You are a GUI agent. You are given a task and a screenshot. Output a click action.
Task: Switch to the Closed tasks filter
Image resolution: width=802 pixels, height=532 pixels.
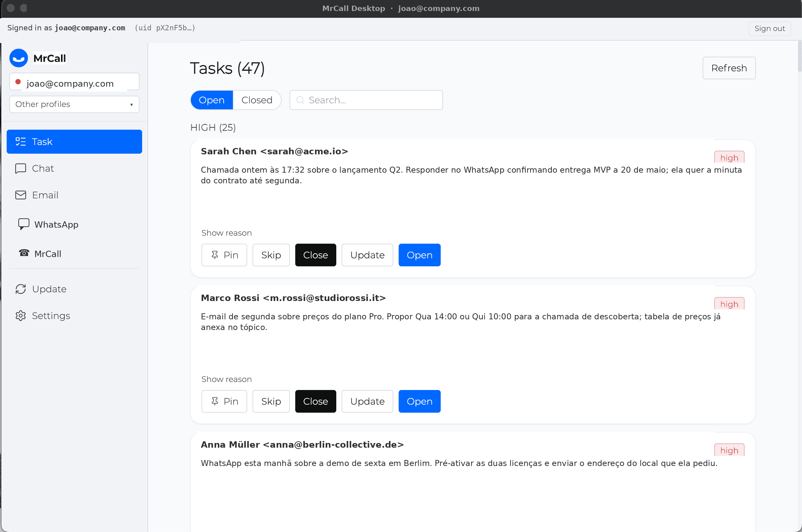pos(257,100)
